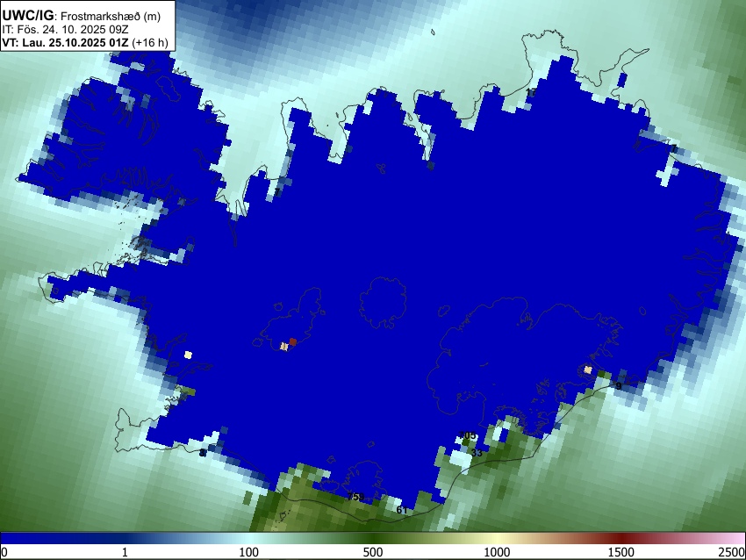Click the map value '105'
This screenshot has height=560, width=746.
[468, 435]
